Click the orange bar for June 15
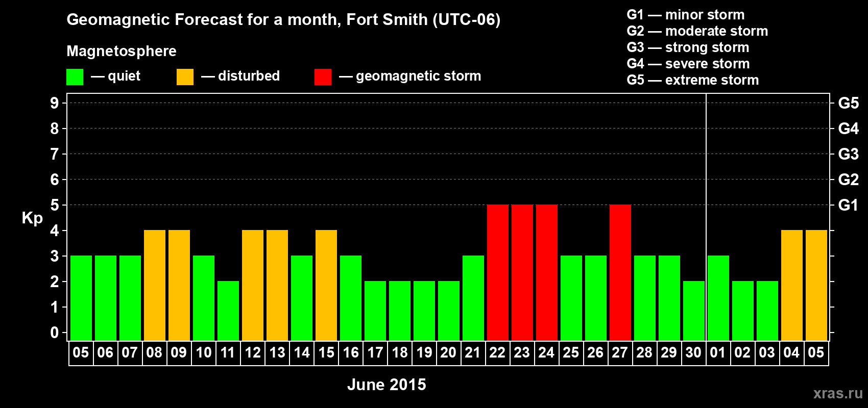 [326, 285]
